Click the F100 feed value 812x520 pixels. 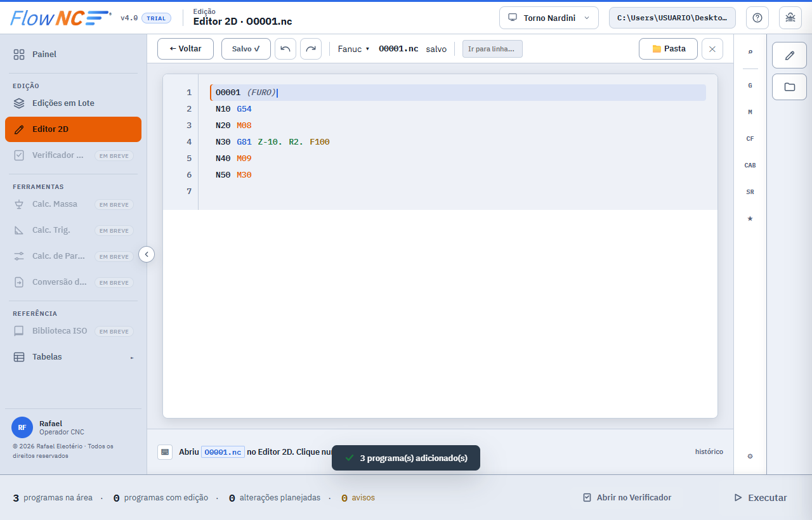click(x=320, y=142)
